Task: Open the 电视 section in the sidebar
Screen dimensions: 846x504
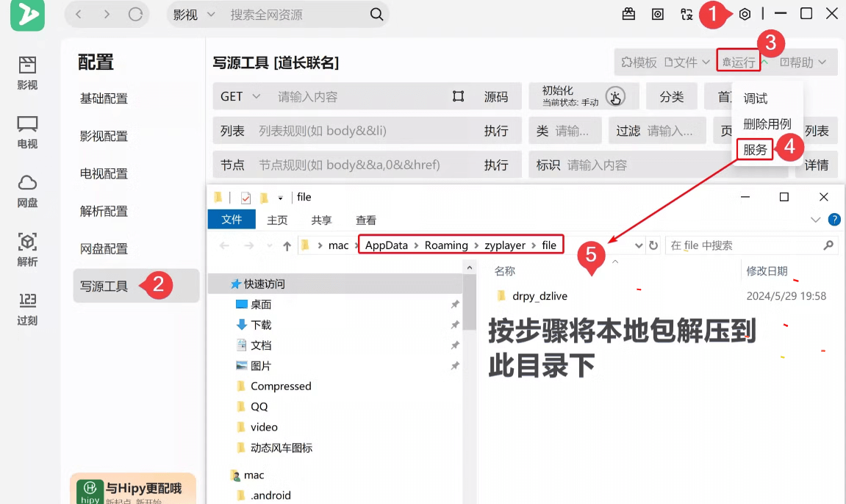Action: pos(27,132)
